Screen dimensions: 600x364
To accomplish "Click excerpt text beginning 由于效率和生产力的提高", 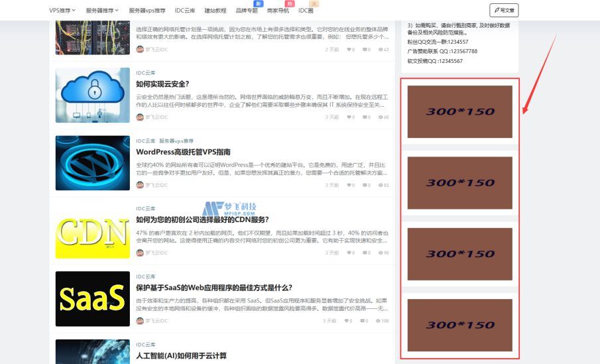I will click(262, 305).
